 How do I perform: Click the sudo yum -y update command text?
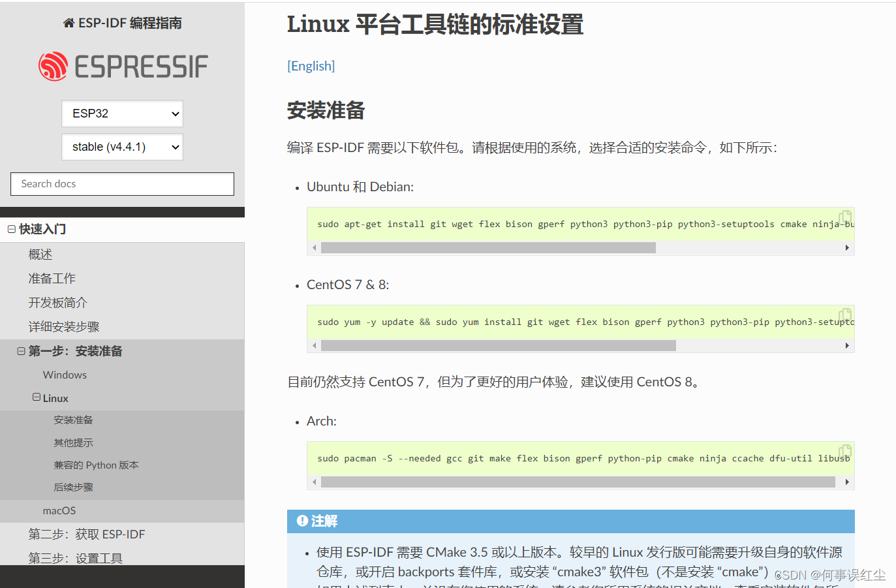(x=586, y=322)
